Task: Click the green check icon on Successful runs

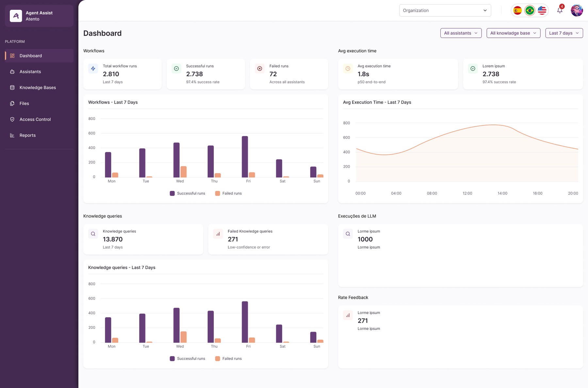Action: (176, 69)
